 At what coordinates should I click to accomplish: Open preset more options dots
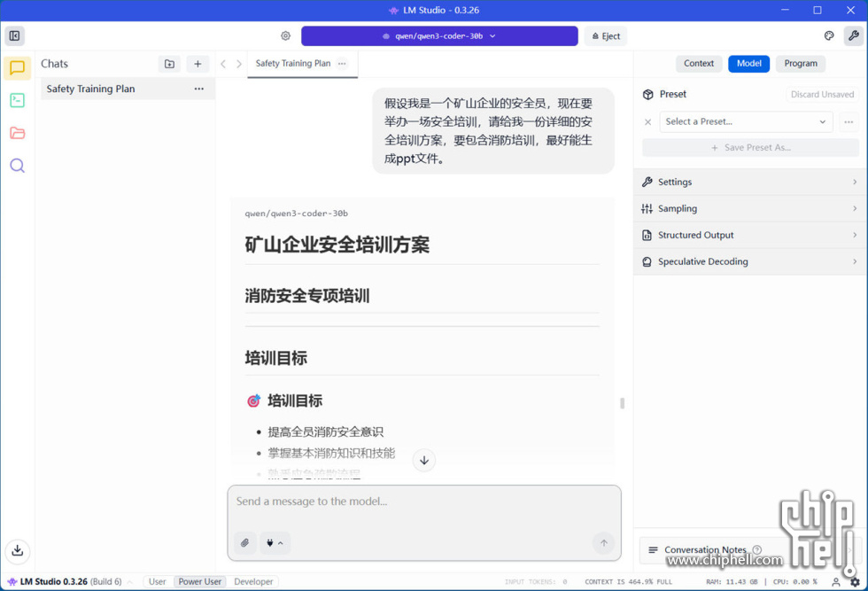(849, 122)
